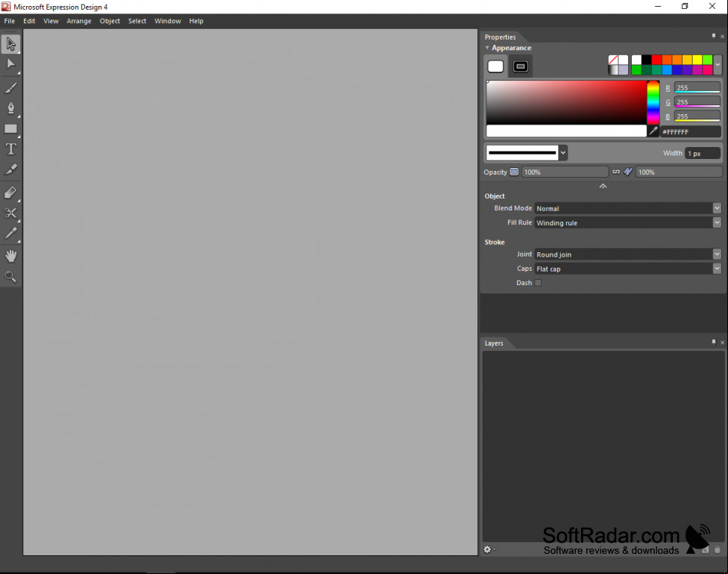Image resolution: width=728 pixels, height=574 pixels.
Task: Pick the sky blue color swatch
Action: [667, 69]
